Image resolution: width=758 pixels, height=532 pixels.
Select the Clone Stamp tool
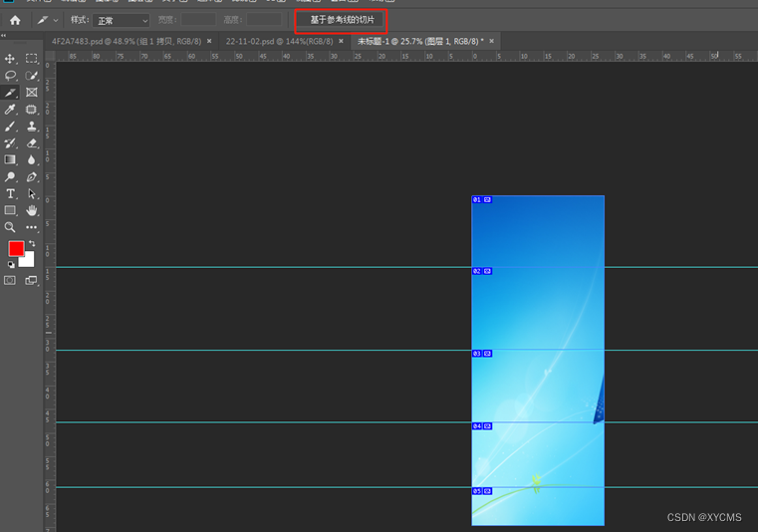[32, 127]
